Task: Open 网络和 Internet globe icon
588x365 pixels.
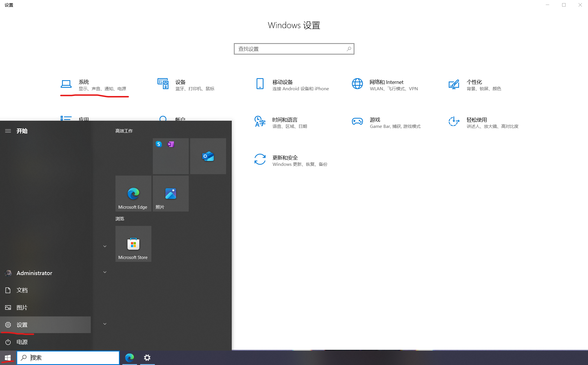Action: point(357,84)
